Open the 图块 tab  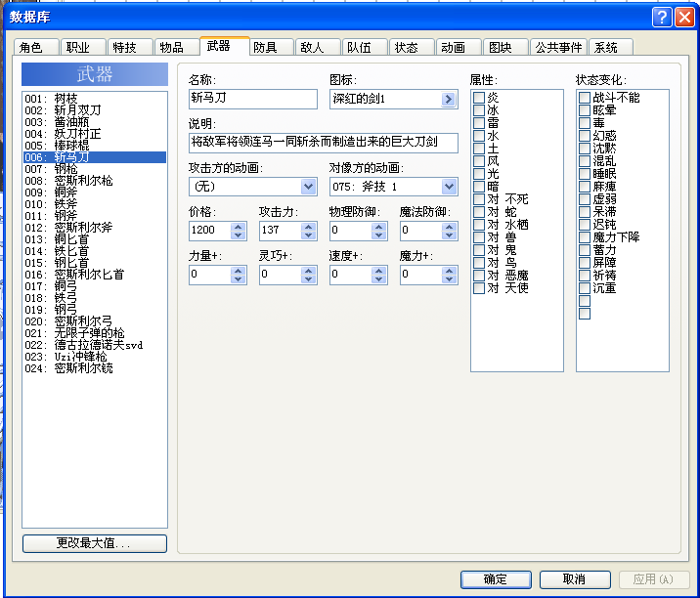pos(505,47)
